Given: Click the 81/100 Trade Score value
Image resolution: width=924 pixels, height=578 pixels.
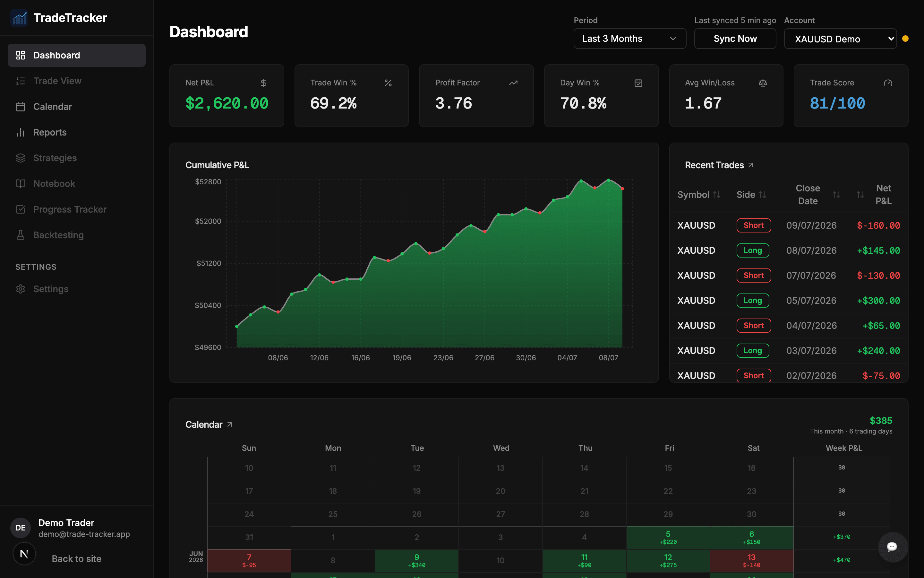Looking at the screenshot, I should click(837, 103).
